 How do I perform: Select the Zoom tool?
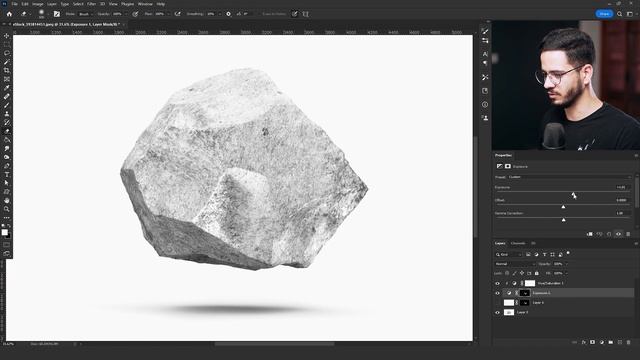click(7, 209)
